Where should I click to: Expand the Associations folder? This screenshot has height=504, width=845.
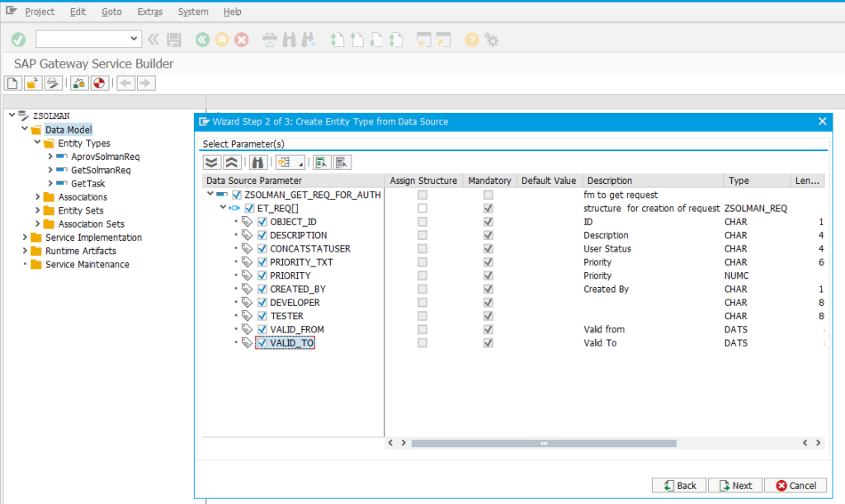pos(37,196)
